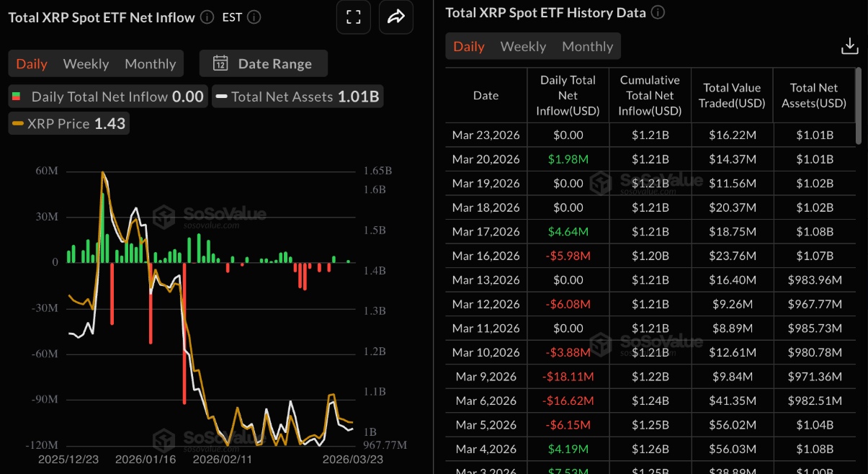Toggle Daily Total Net Inflow series legend

[108, 97]
